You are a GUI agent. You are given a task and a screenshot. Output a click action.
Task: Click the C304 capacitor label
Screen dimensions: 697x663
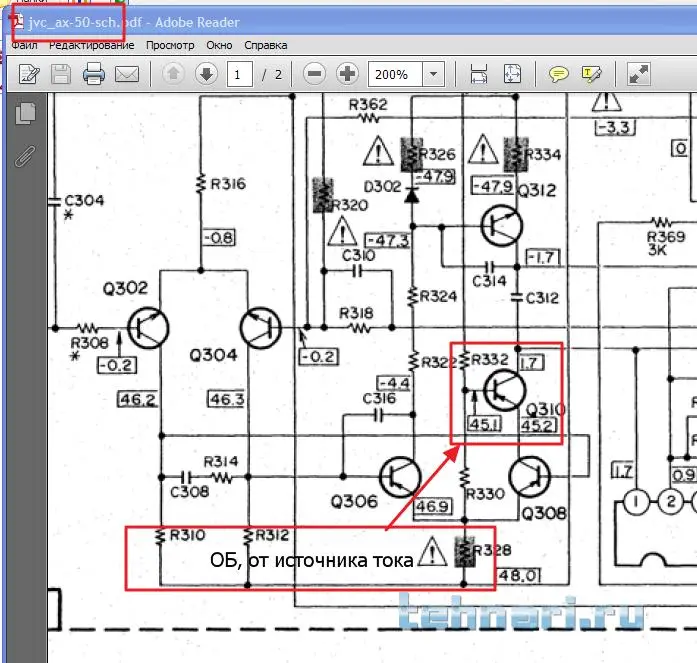click(84, 200)
